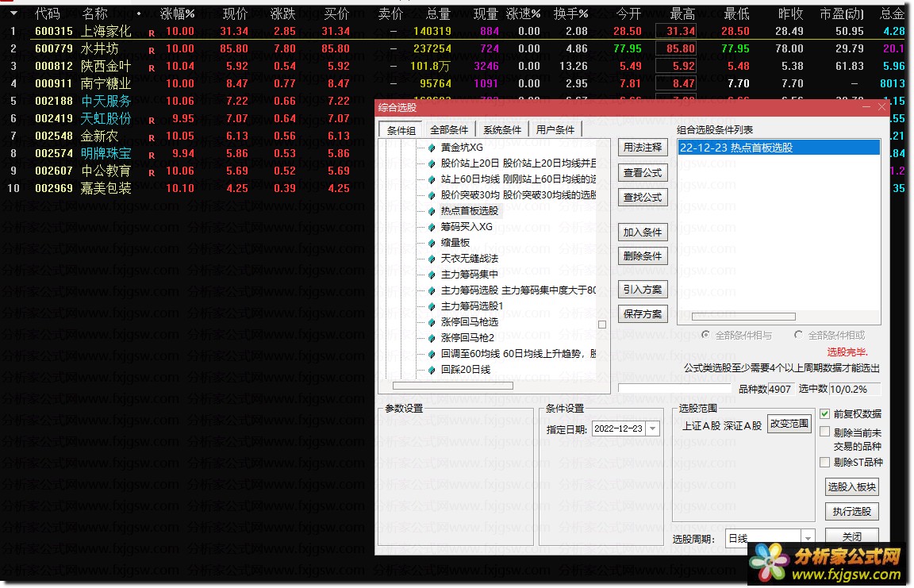Click the diamond icon beside 站上60日均线
The width and height of the screenshot is (914, 588).
[432, 179]
